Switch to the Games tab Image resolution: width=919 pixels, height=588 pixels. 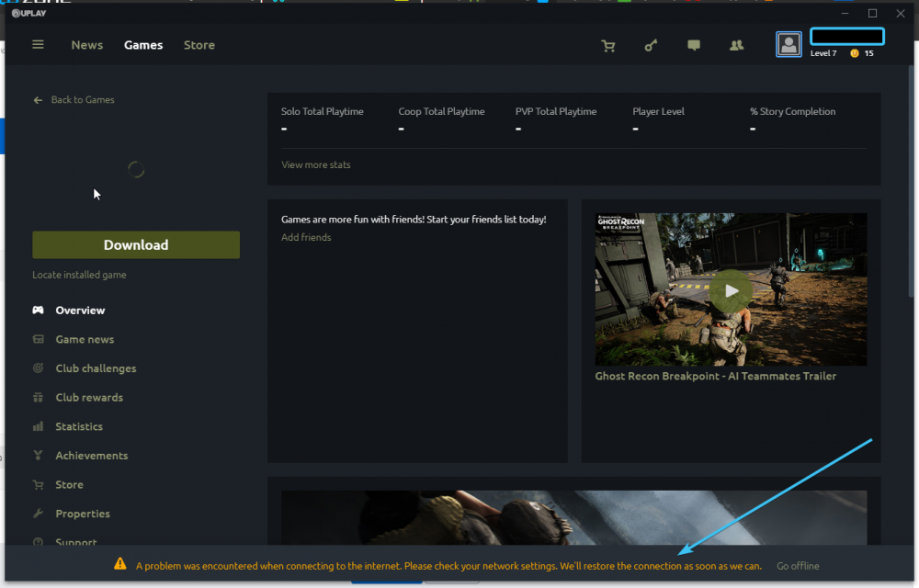[143, 45]
